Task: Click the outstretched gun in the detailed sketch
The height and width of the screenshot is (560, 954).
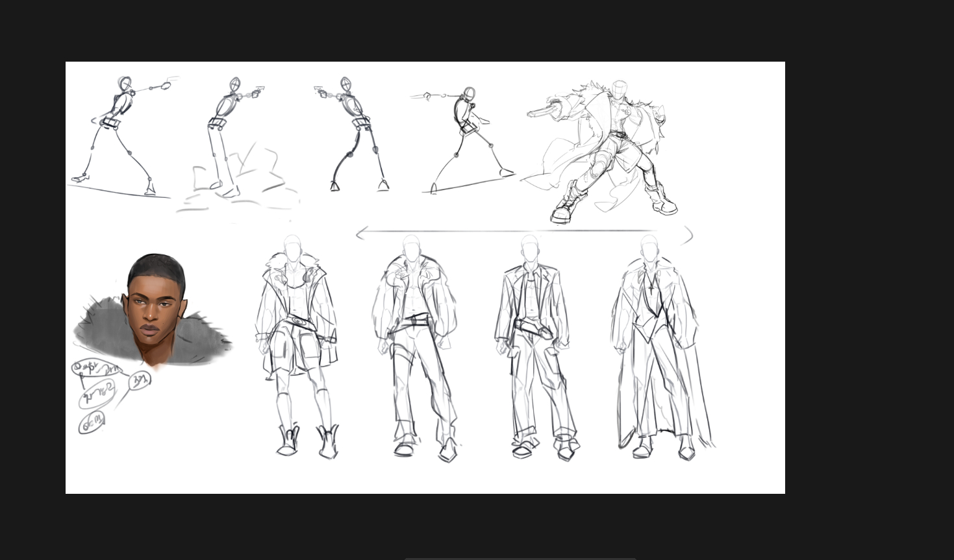Action: click(542, 111)
